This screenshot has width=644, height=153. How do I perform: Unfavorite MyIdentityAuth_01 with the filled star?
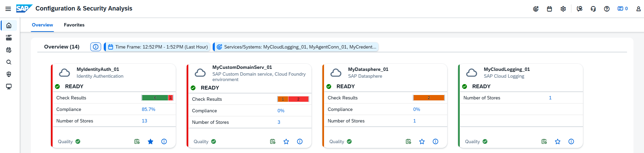click(x=150, y=141)
